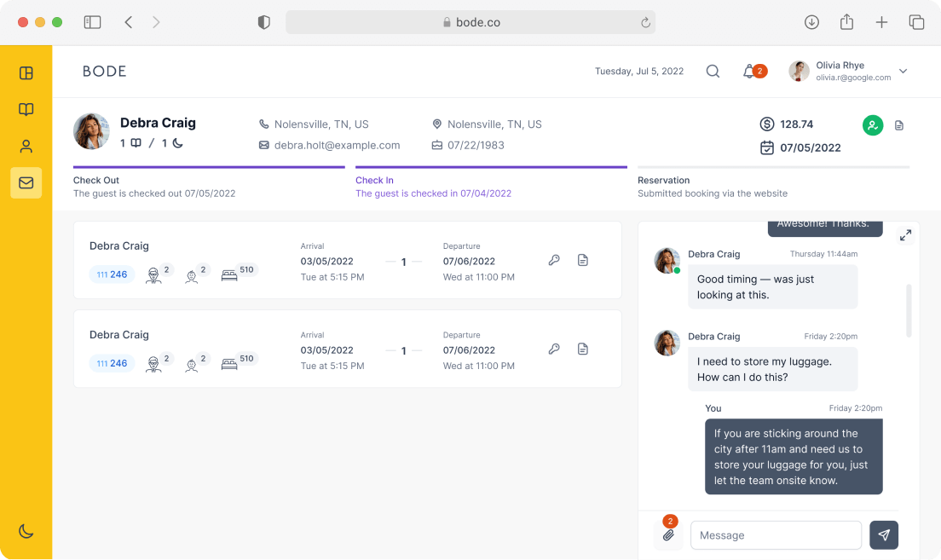Click the green guest status icon

873,124
